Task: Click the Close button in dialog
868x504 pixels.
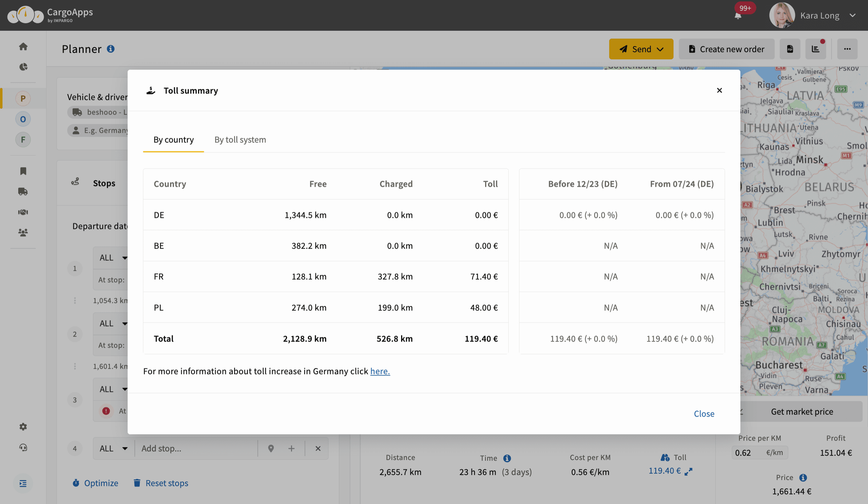Action: pos(704,414)
